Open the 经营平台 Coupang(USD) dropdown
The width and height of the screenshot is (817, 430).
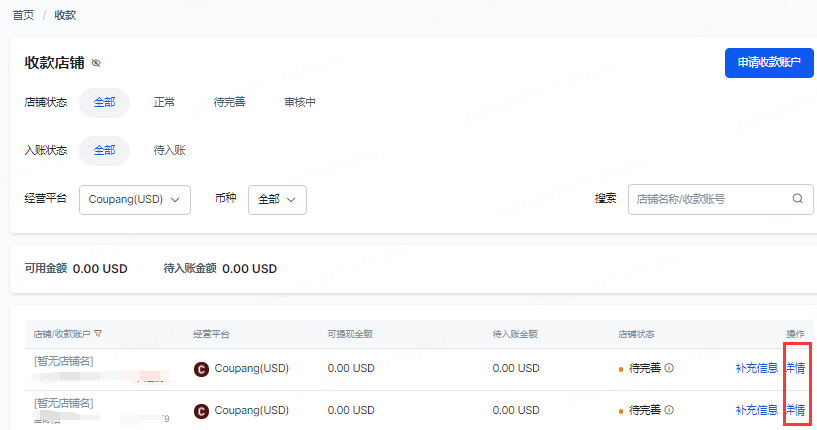tap(135, 200)
